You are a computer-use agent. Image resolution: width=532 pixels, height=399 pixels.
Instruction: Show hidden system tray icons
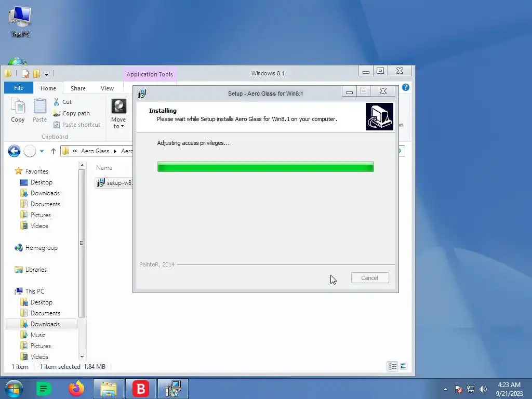[445, 389]
